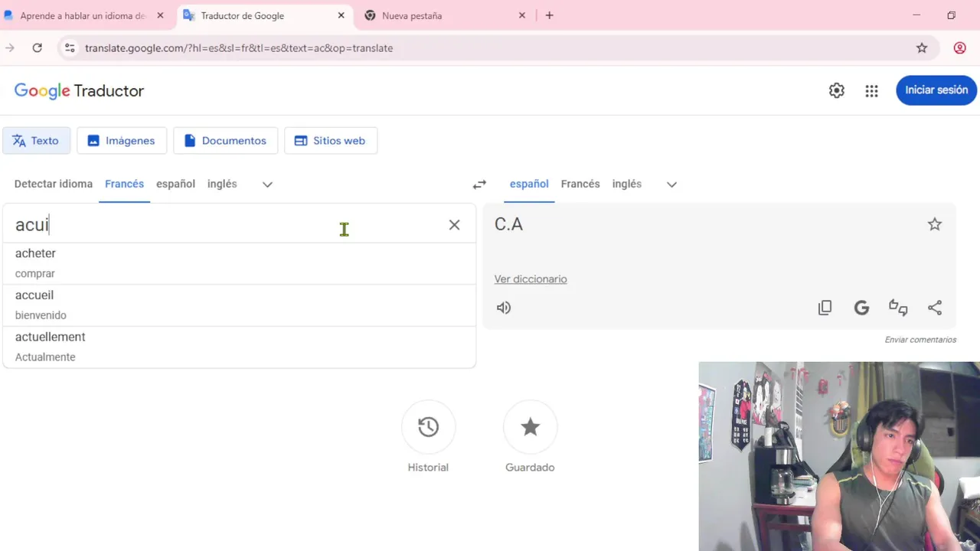
Task: Minimize the Chrome window
Action: [x=917, y=15]
